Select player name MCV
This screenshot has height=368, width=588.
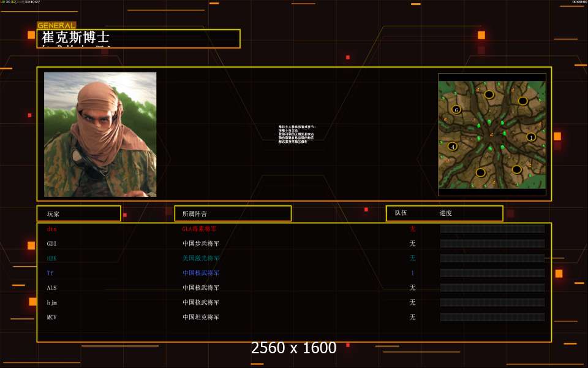(51, 317)
